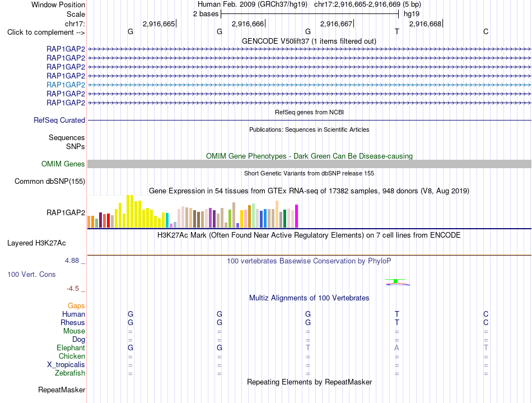Click the dark green bar in the GTEx chart

[x=284, y=219]
